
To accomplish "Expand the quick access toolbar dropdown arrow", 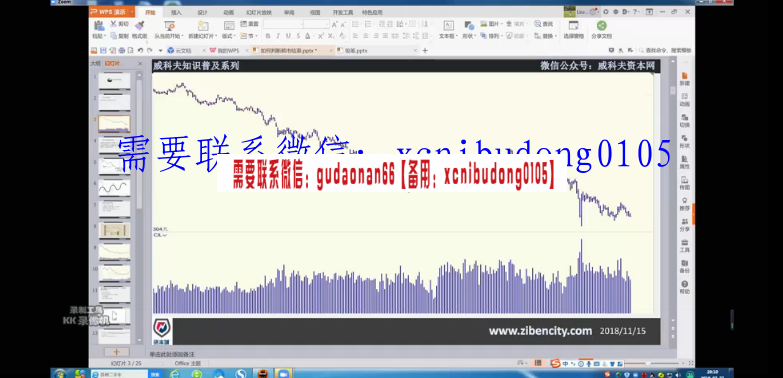I will click(160, 50).
